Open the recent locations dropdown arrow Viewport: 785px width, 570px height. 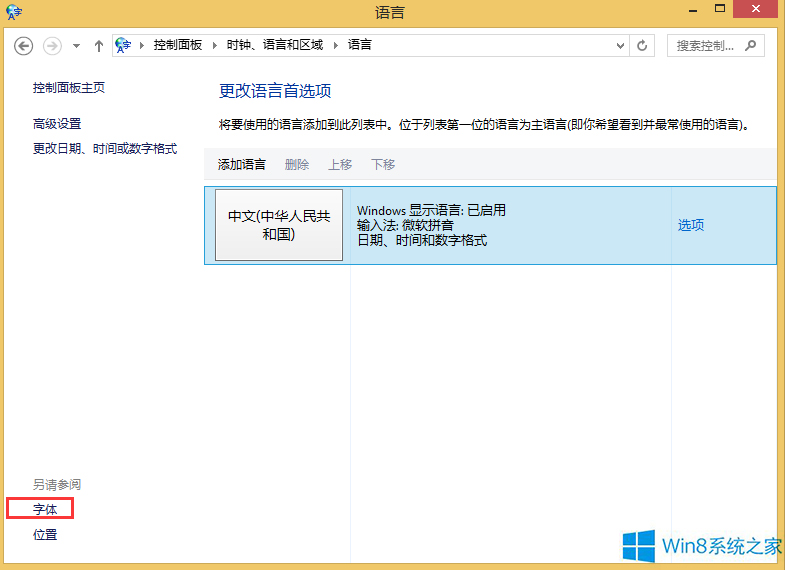[76, 46]
